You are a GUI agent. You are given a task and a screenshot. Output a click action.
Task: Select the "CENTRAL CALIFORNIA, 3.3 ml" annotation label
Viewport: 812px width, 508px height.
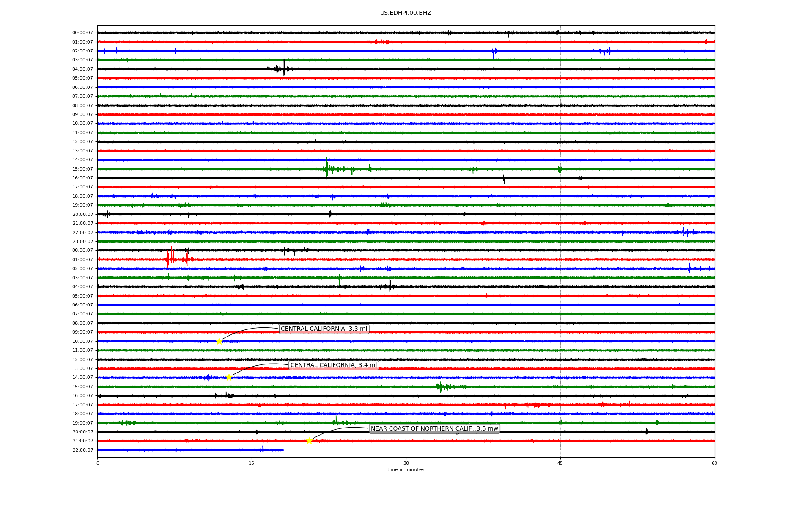[x=324, y=329]
